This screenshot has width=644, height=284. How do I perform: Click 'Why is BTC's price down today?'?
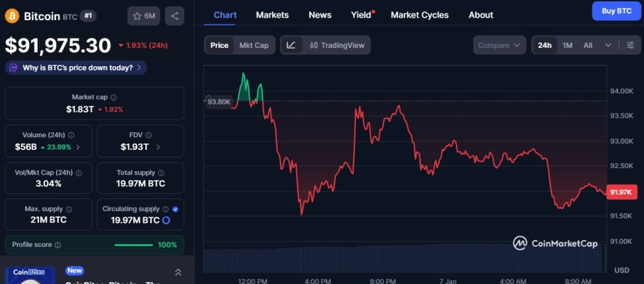point(77,68)
